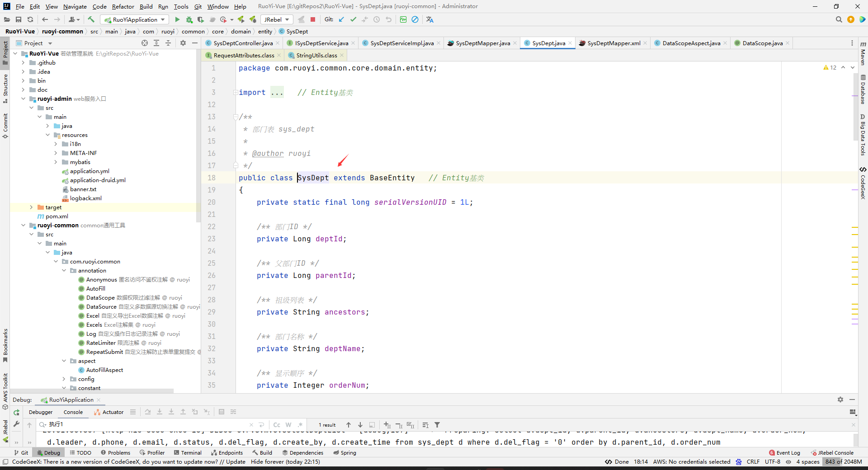Click the memory indicator 843 of 2048M
Viewport: 868px width, 470px height.
(844, 462)
